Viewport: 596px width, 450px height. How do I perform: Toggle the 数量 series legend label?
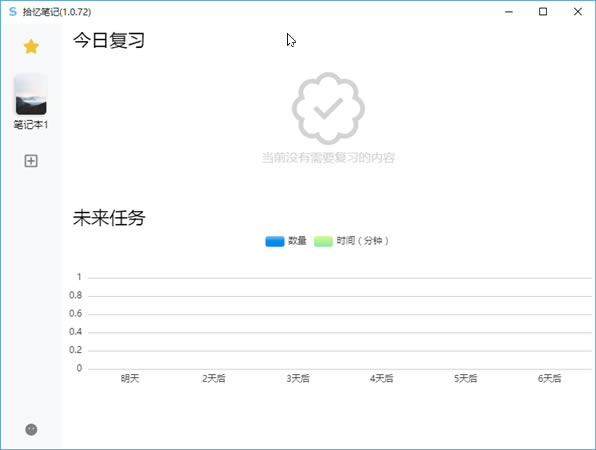coord(297,241)
